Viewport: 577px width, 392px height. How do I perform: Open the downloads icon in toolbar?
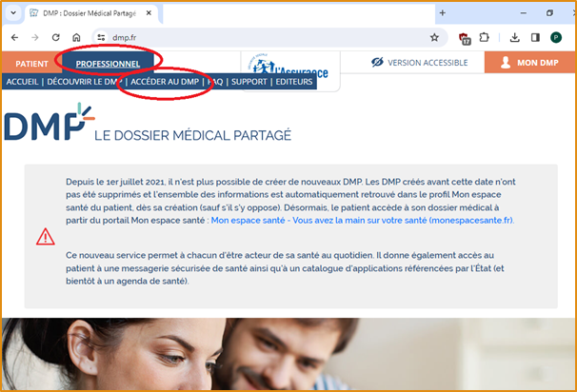[514, 37]
